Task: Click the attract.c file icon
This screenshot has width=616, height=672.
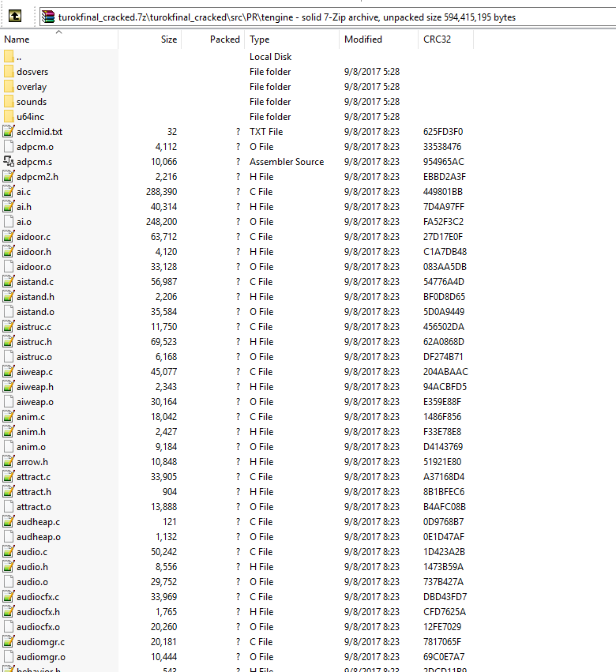Action: [x=9, y=477]
